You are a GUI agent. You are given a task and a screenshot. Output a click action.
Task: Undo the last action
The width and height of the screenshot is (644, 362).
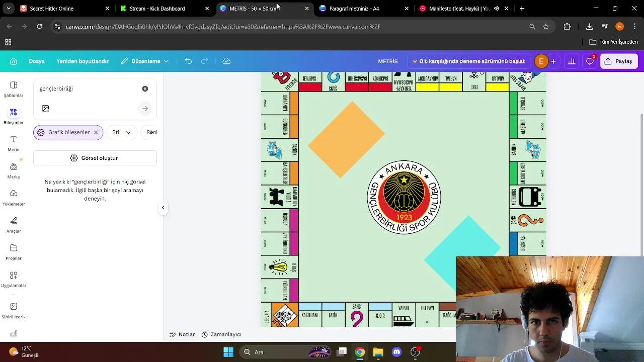click(188, 61)
